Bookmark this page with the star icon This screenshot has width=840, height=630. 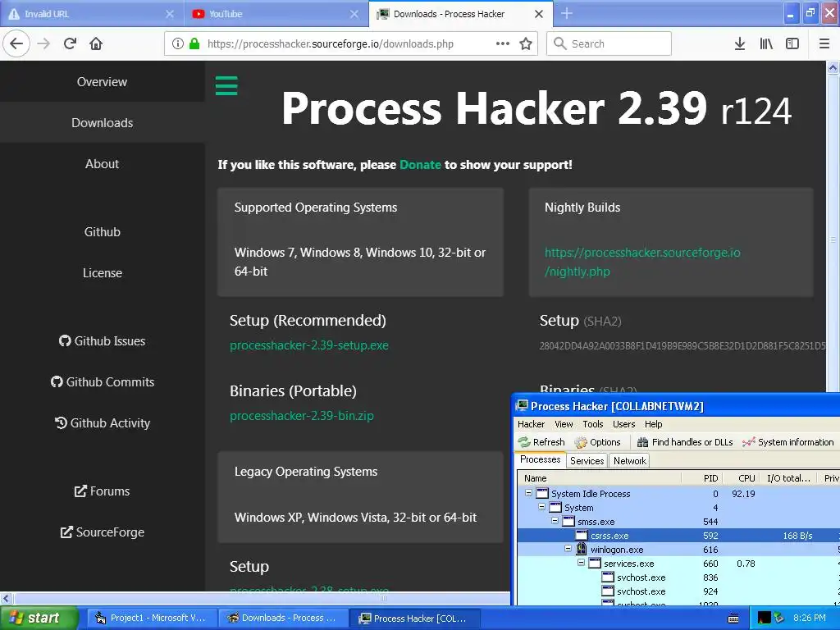(x=526, y=43)
